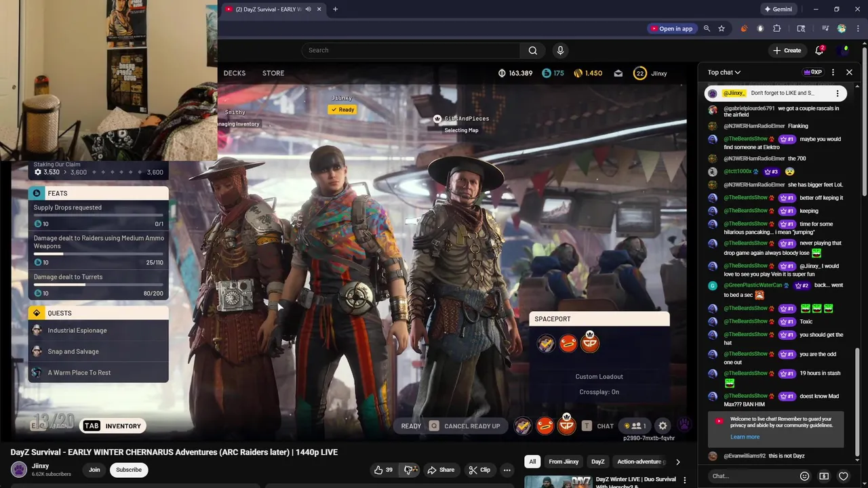Viewport: 868px width, 488px height.
Task: Close the live chat panel
Action: tap(849, 73)
